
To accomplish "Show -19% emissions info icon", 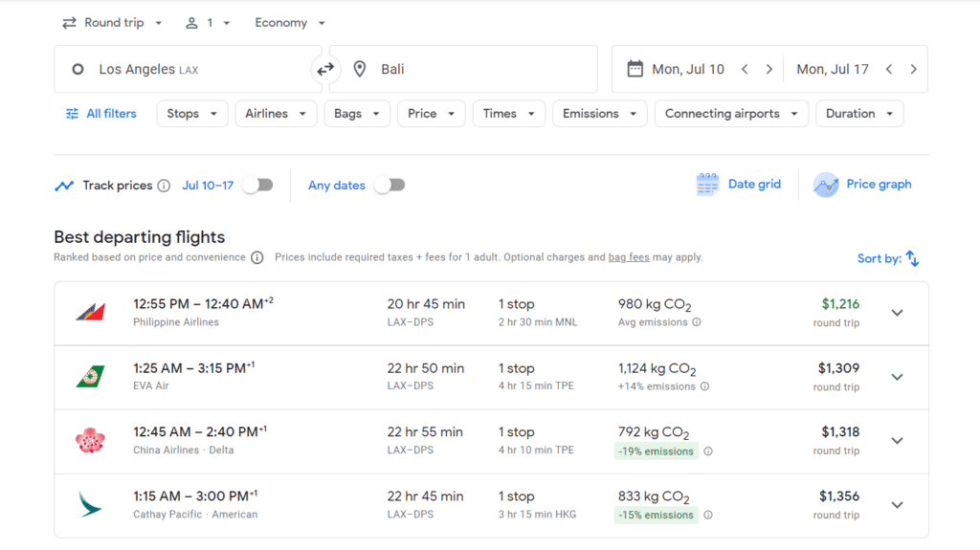I will click(708, 451).
